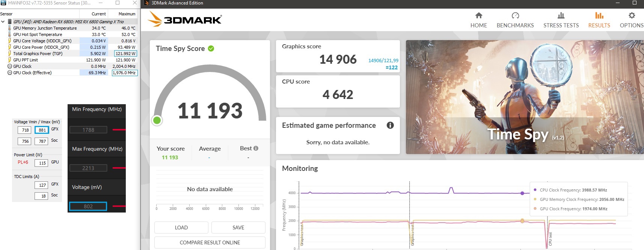The image size is (644, 250).
Task: Click the 3DMark app icon in its title bar
Action: [x=147, y=3]
